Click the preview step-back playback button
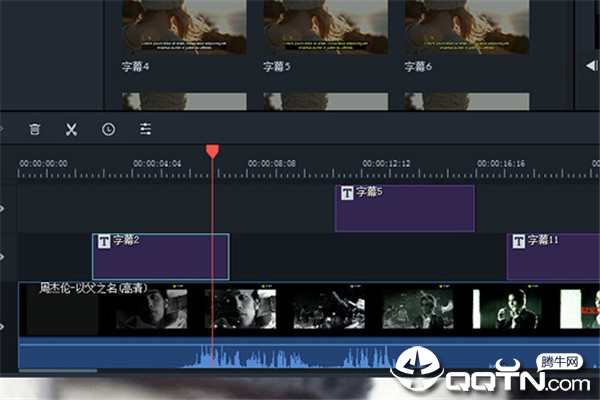The height and width of the screenshot is (400, 600). click(592, 66)
